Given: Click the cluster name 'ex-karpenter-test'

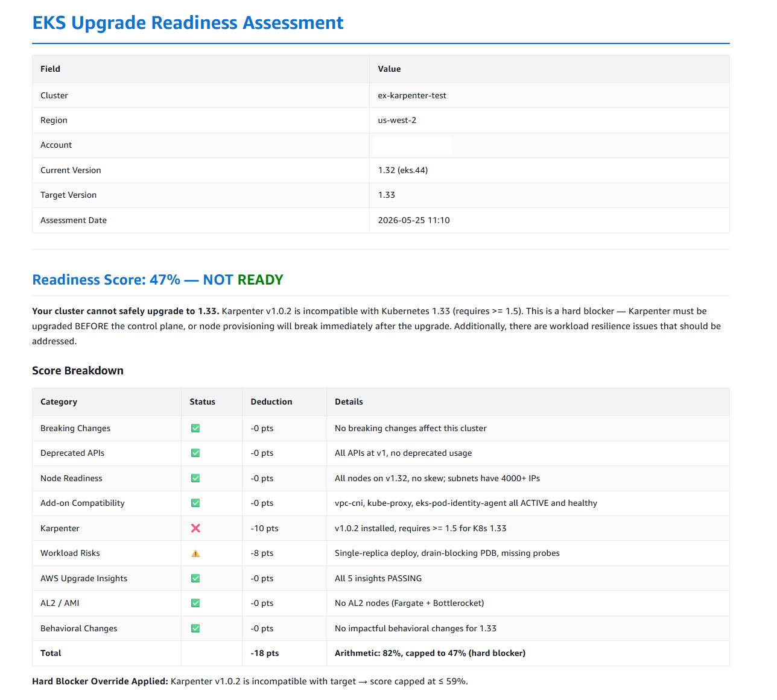Looking at the screenshot, I should click(412, 95).
